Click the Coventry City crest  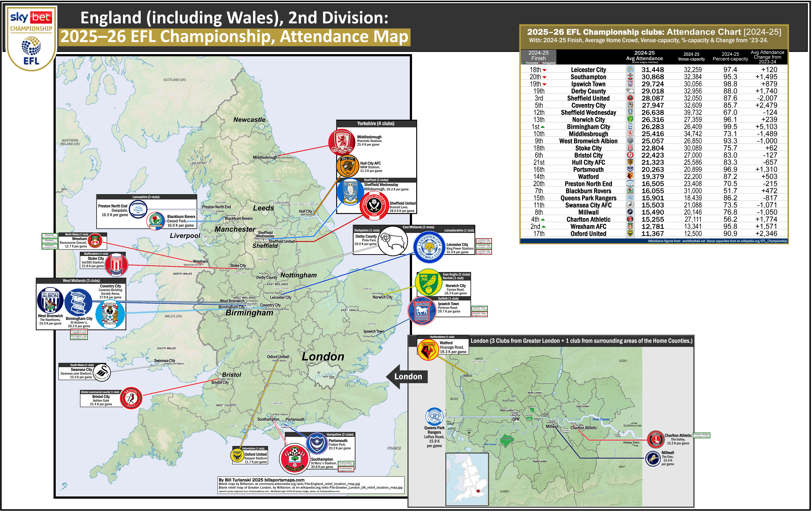(x=110, y=314)
